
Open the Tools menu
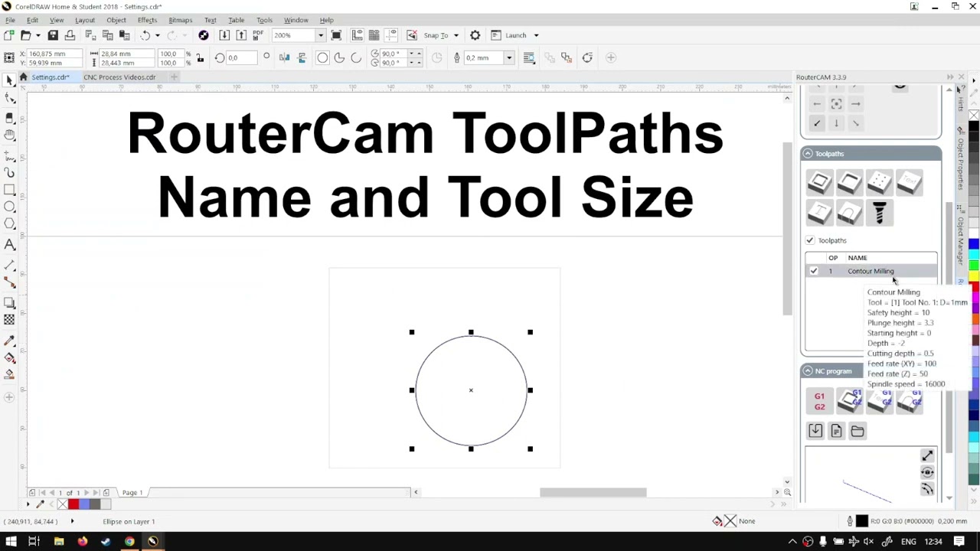tap(264, 20)
